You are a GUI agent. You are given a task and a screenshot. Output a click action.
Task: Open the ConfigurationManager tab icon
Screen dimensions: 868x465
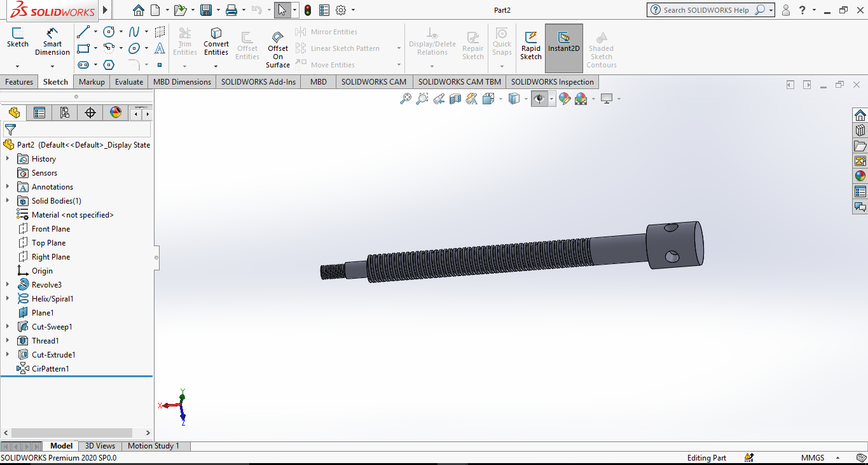tap(65, 113)
